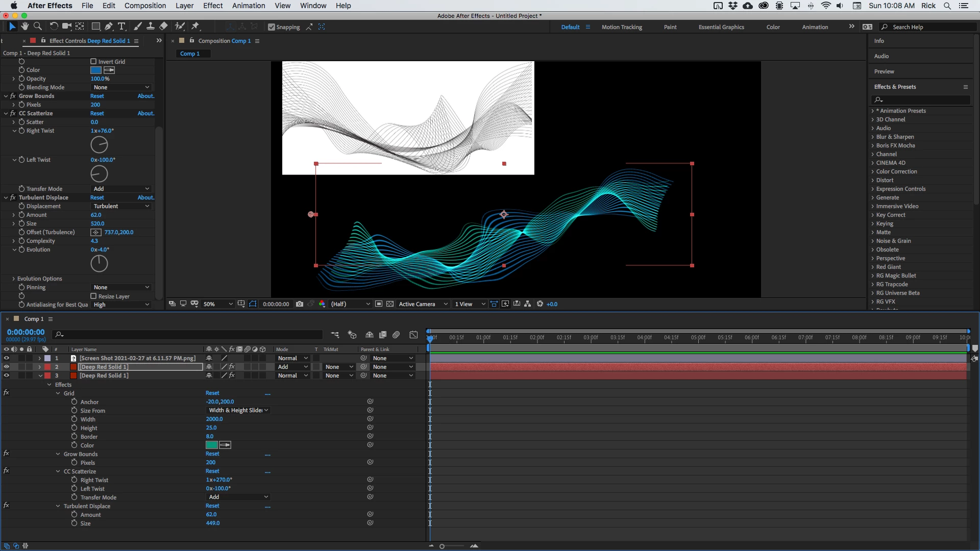Click About link for Turbulent Displace
Image resolution: width=980 pixels, height=551 pixels.
click(145, 197)
